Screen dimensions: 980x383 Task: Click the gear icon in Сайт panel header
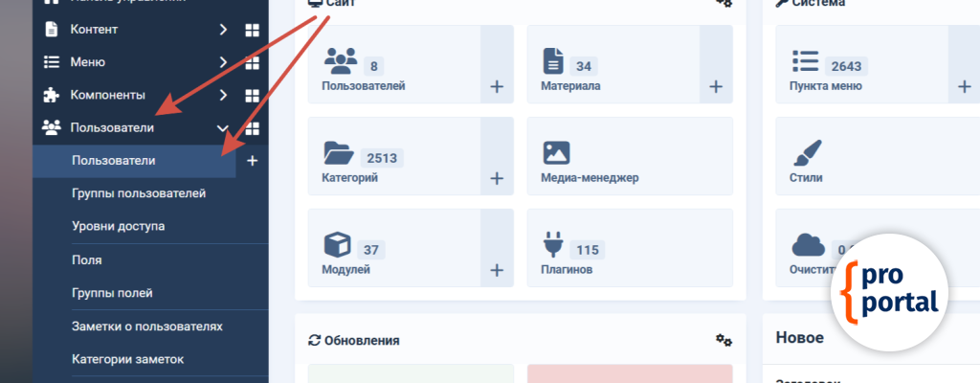tap(724, 3)
